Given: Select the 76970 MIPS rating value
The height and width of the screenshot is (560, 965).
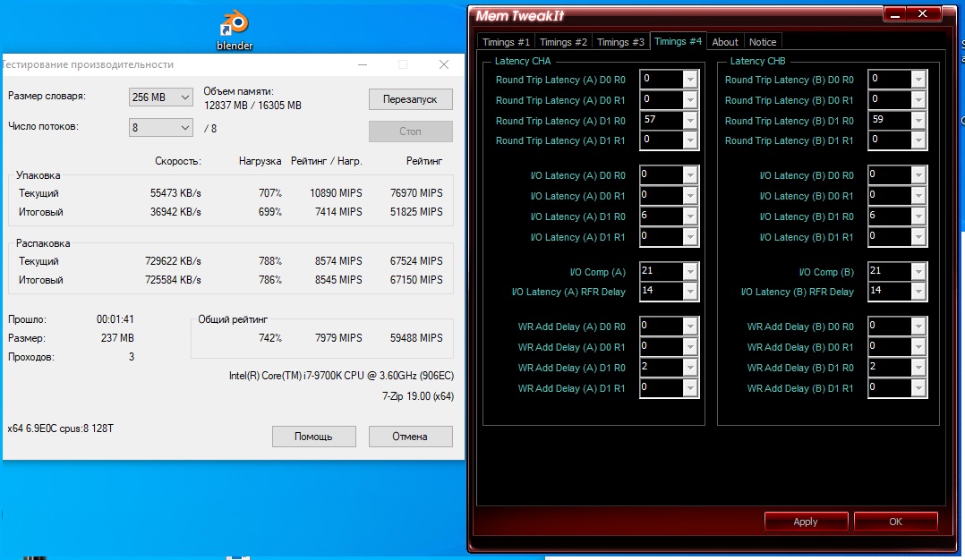Looking at the screenshot, I should (x=416, y=192).
